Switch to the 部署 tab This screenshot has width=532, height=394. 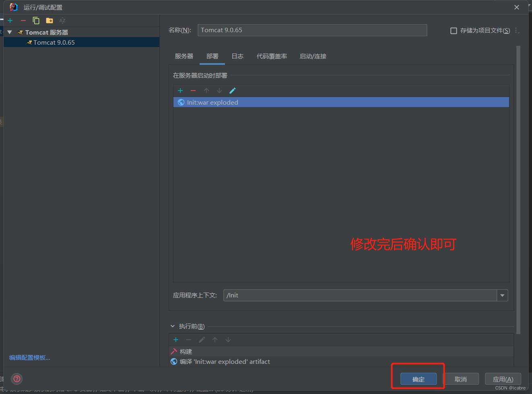coord(212,56)
